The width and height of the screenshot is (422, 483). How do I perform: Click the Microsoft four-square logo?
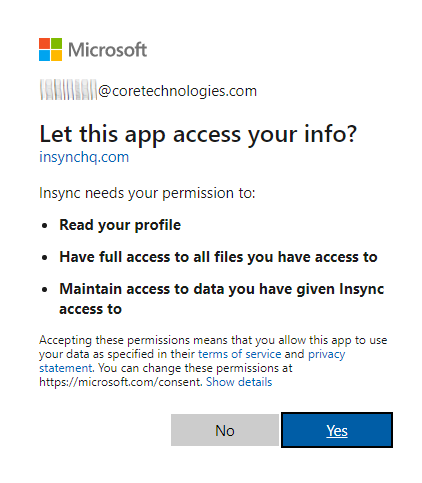click(x=50, y=49)
